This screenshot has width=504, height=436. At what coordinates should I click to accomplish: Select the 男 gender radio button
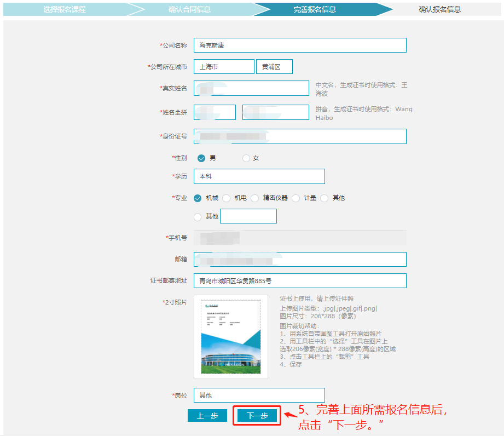201,158
